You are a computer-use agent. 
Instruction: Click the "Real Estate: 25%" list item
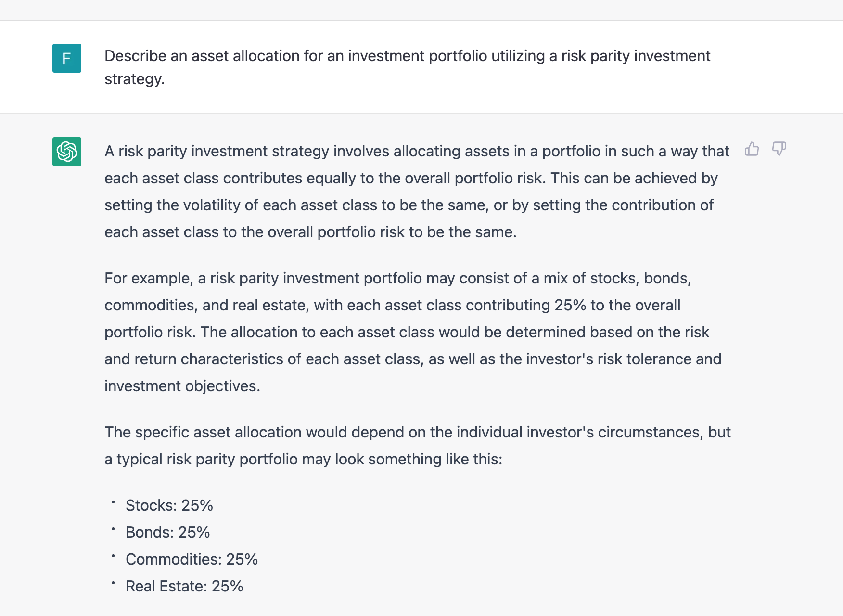tap(184, 586)
